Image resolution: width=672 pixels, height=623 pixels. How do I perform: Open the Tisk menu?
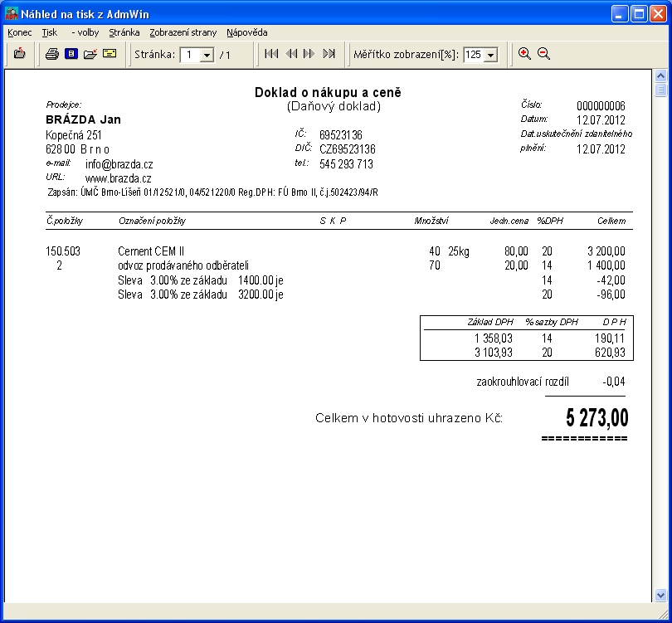50,32
